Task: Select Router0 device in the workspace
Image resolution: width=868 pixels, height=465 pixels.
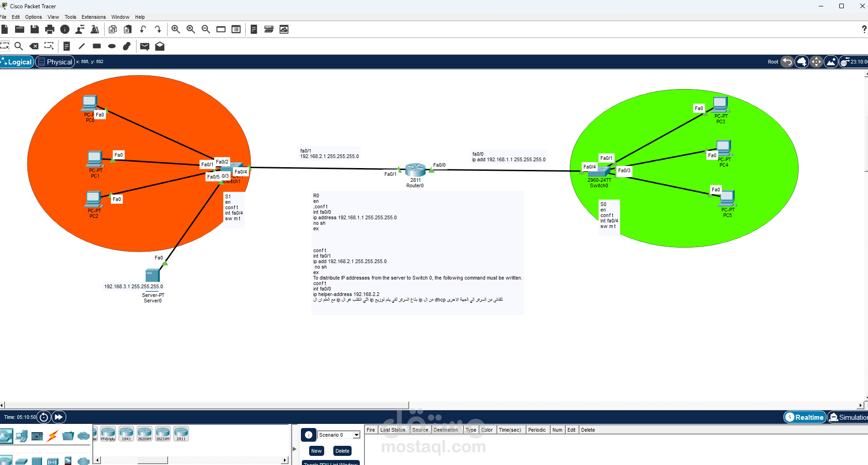Action: click(x=415, y=170)
